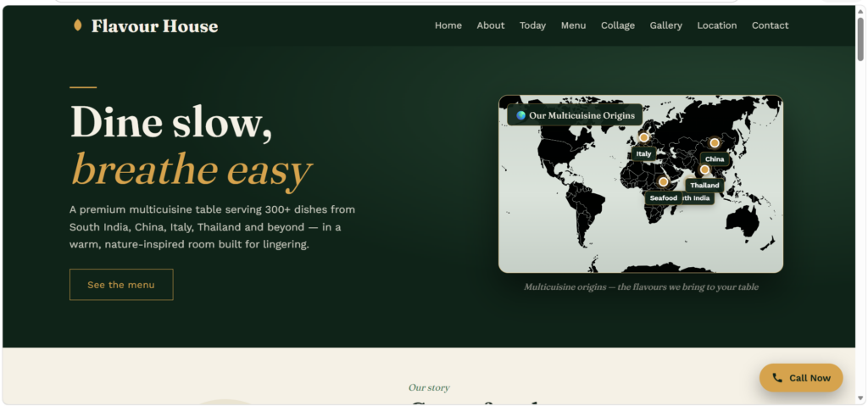868x406 pixels.
Task: Click the Flavour House brand name
Action: [154, 26]
